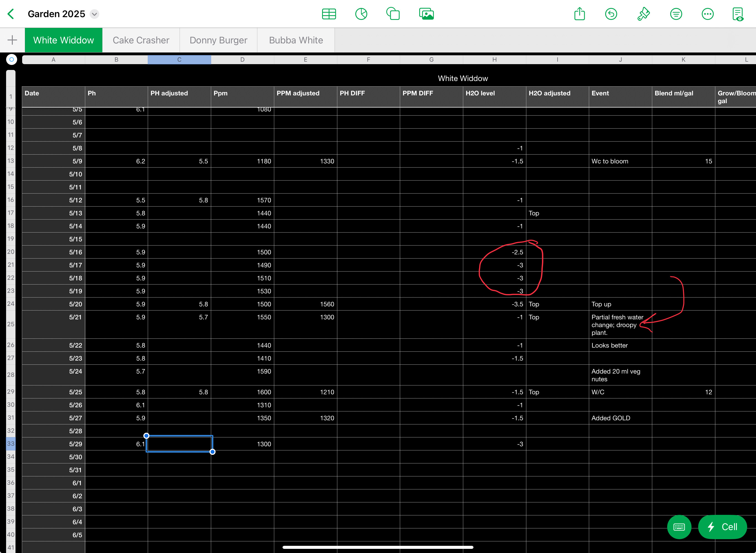The image size is (756, 553).
Task: Select the "W/C" event cell
Action: tap(620, 392)
